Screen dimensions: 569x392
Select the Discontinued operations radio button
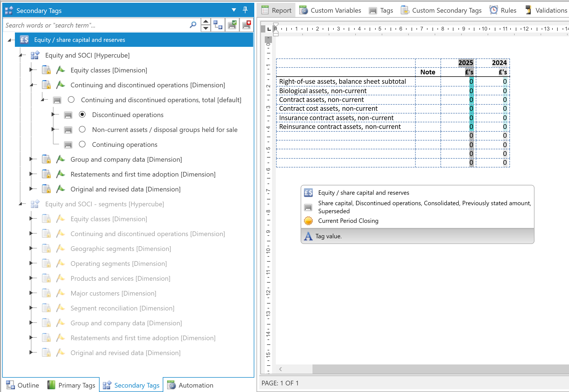(x=82, y=115)
